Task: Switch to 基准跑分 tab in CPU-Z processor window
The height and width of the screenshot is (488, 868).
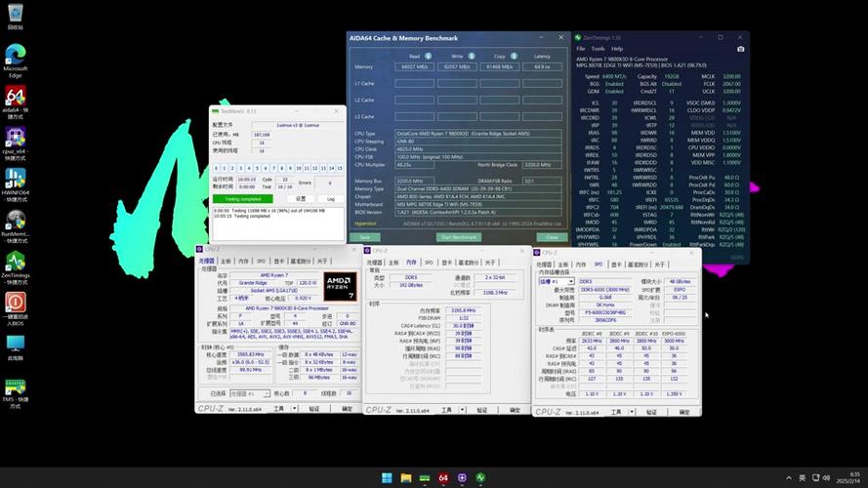Action: point(301,262)
